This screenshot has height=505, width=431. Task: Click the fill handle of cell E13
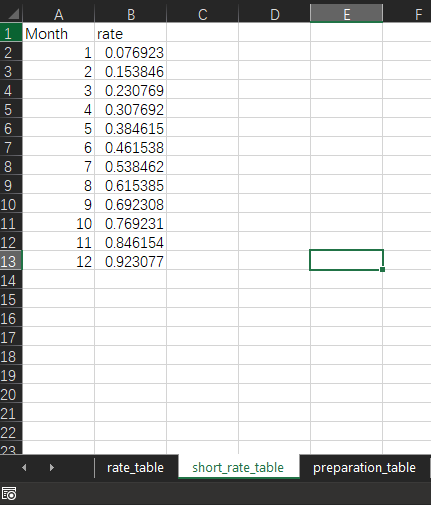(x=382, y=269)
